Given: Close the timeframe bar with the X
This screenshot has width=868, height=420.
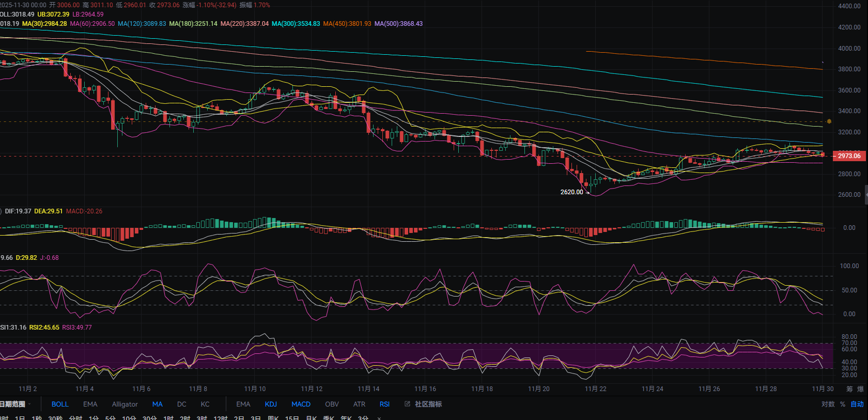Looking at the screenshot, I should (x=379, y=418).
